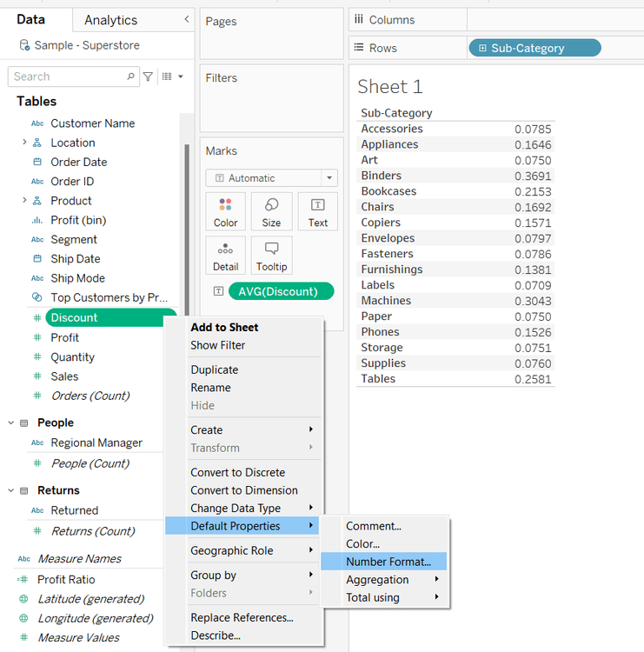The image size is (644, 652).
Task: Click the Sub-Category pill on Rows shelf
Action: pyautogui.click(x=534, y=48)
